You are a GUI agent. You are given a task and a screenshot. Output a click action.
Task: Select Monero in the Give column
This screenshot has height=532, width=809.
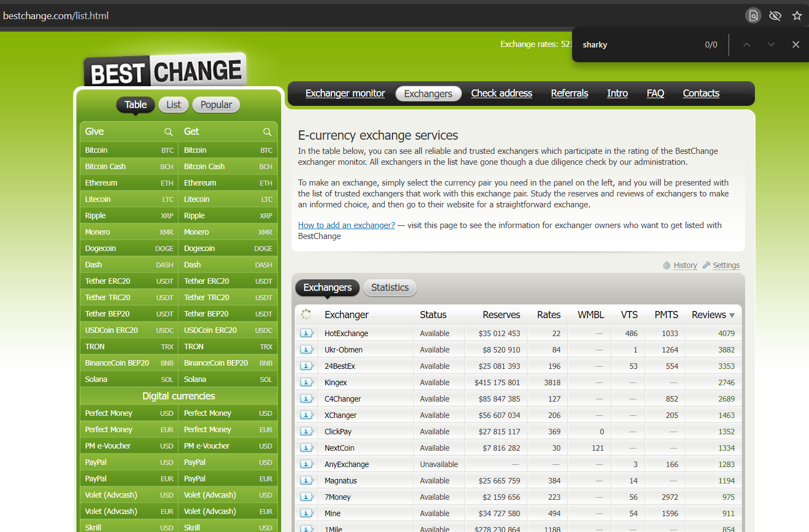coord(129,232)
